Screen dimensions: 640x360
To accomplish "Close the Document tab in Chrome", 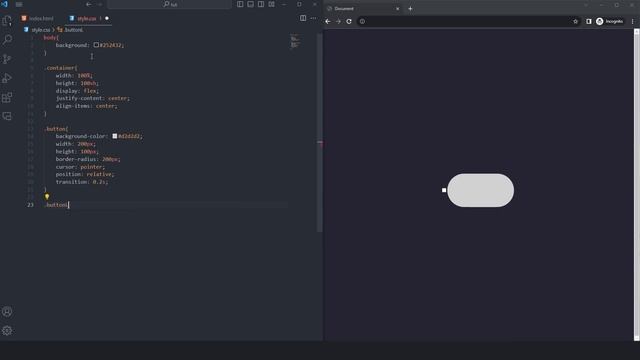I will click(398, 9).
